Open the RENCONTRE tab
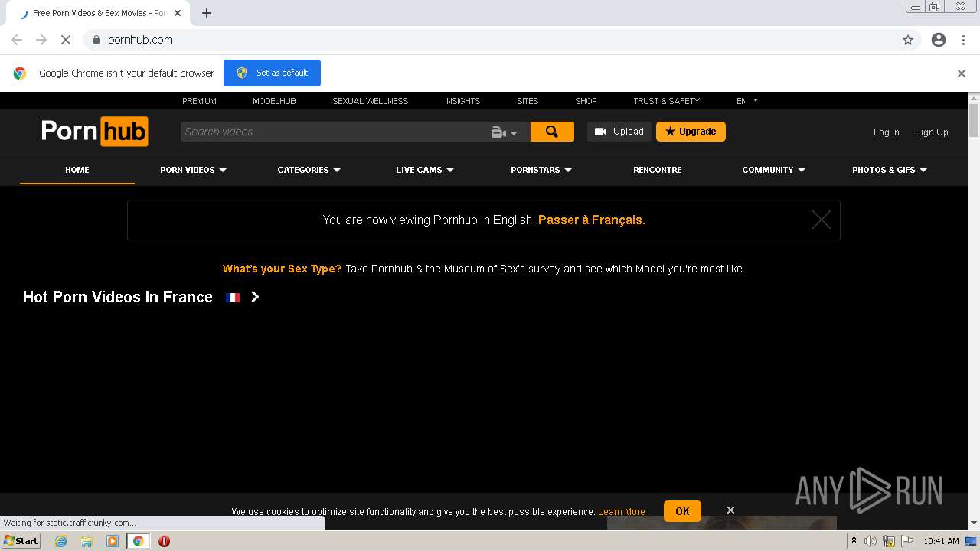Viewport: 980px width, 551px height. 658,170
